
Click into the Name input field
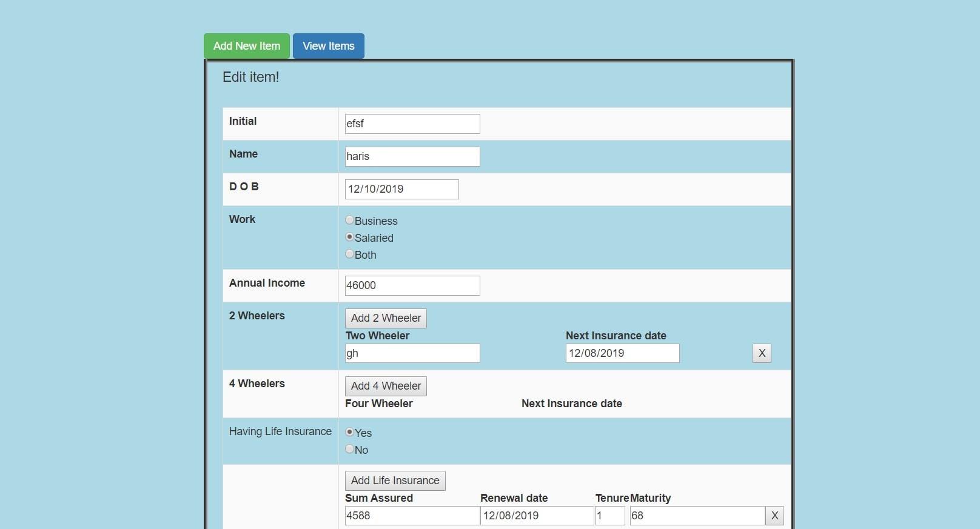[x=412, y=156]
